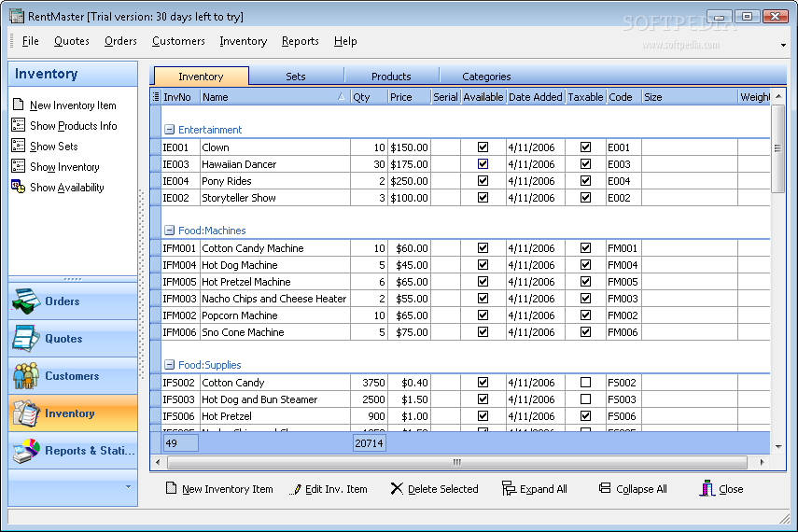Toggle Taxable checkbox for Pony Rides
The image size is (798, 532).
point(586,181)
